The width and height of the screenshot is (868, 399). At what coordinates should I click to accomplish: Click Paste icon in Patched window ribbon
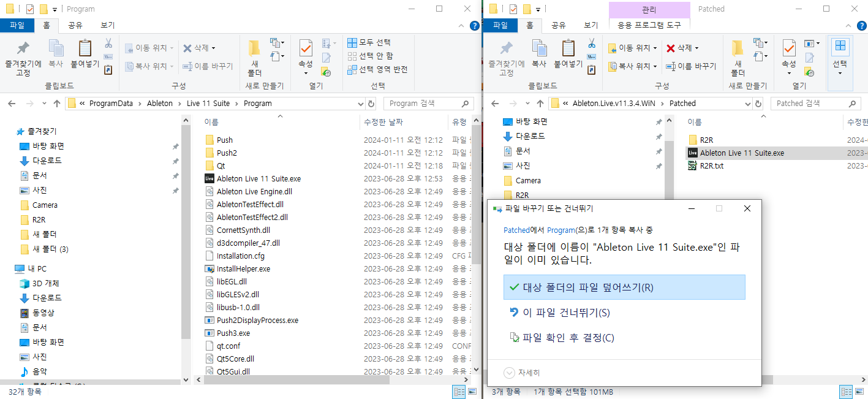point(568,54)
